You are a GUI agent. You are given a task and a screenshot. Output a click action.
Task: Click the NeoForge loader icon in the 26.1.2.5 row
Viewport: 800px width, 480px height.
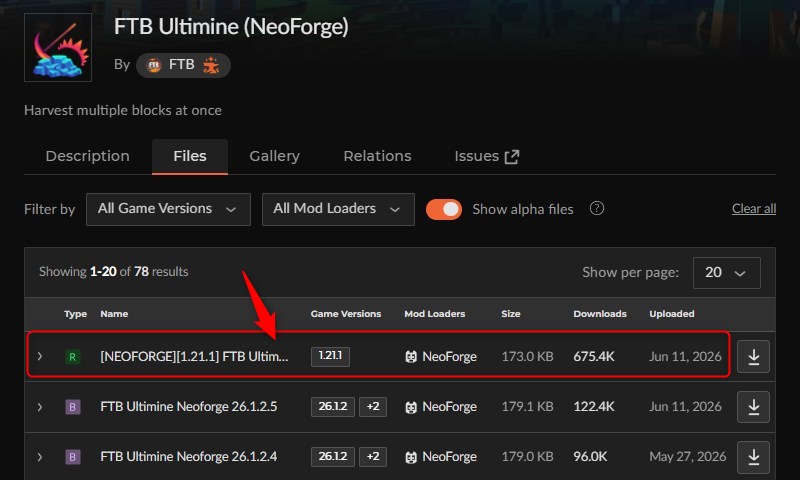411,407
